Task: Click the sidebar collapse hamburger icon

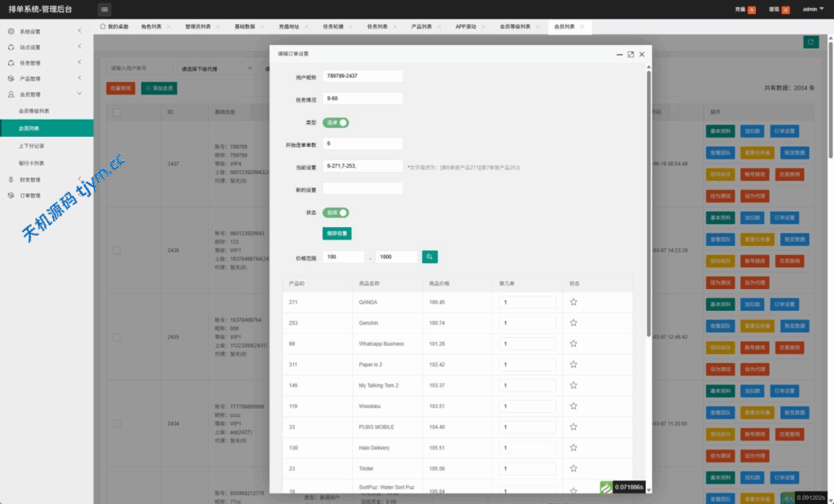Action: [104, 10]
